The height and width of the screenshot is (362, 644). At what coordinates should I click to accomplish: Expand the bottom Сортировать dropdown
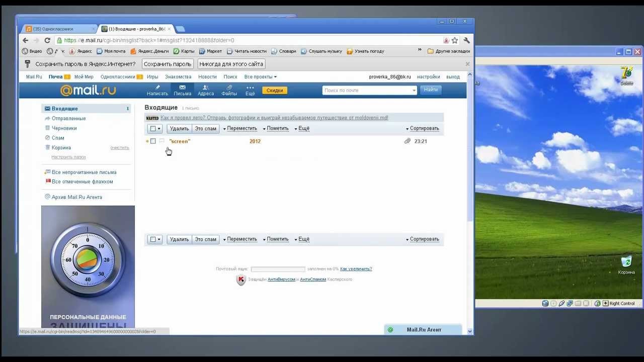point(423,239)
